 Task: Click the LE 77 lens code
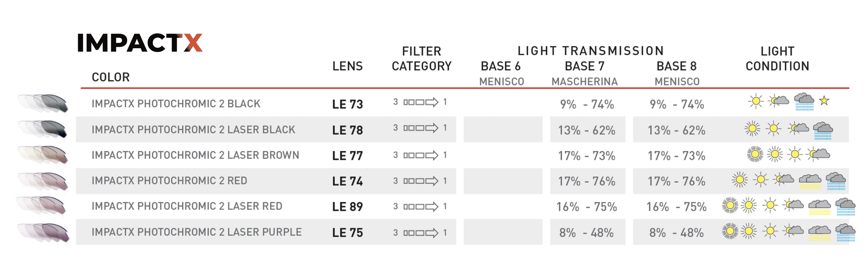point(348,156)
